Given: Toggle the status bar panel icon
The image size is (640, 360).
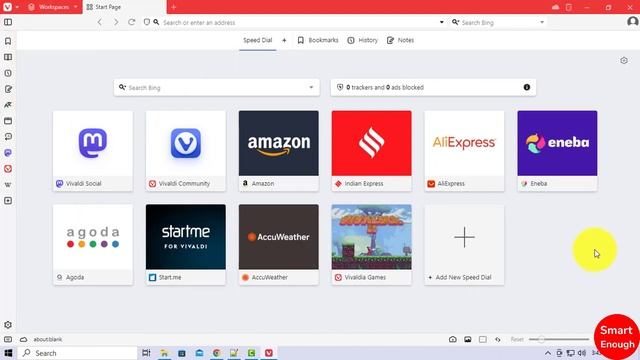Looking at the screenshot, I should click(x=8, y=339).
